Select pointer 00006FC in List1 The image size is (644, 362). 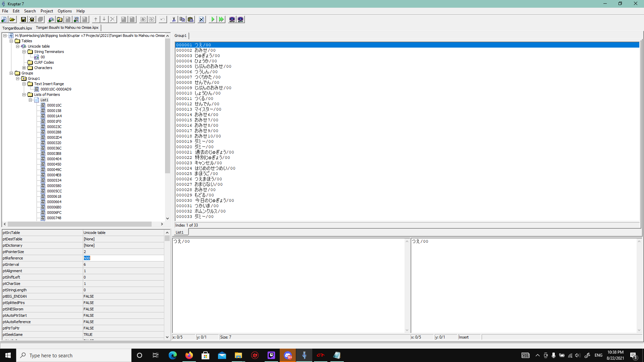(x=54, y=213)
